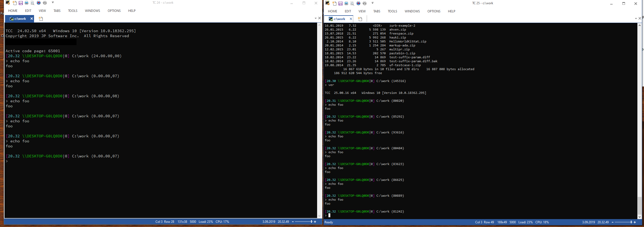
Task: Click the vertical scrollbar thumb in TC 25 window
Action: point(640,206)
